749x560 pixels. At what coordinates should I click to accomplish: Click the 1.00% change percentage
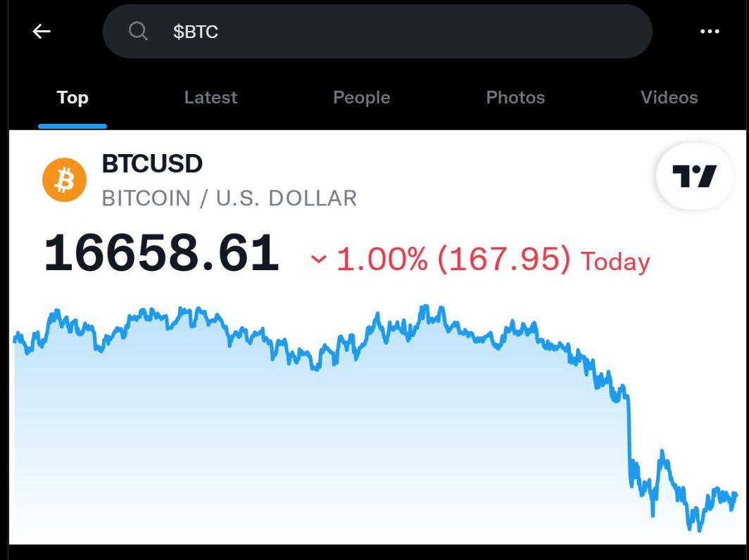point(382,260)
